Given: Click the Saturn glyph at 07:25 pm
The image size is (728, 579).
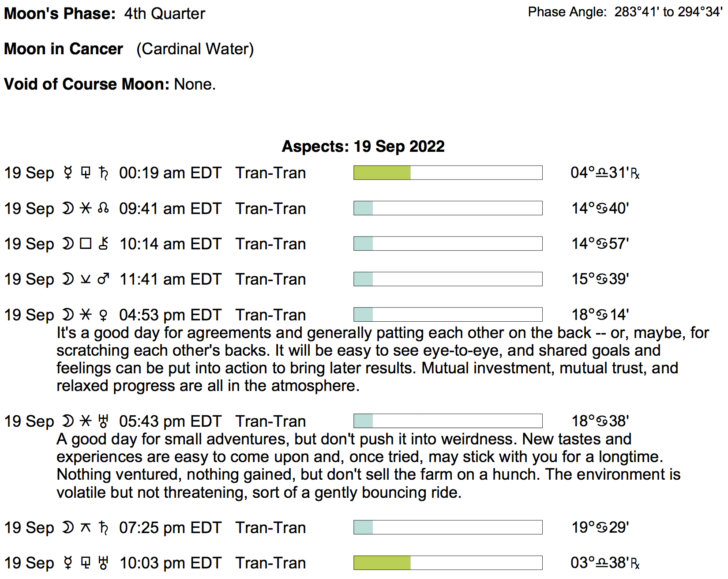Looking at the screenshot, I should coord(104,527).
